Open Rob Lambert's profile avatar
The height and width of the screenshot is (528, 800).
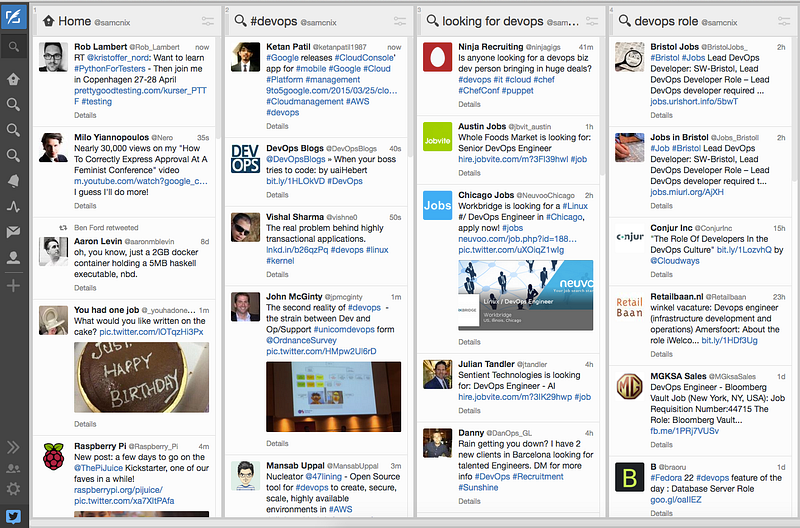pyautogui.click(x=53, y=57)
